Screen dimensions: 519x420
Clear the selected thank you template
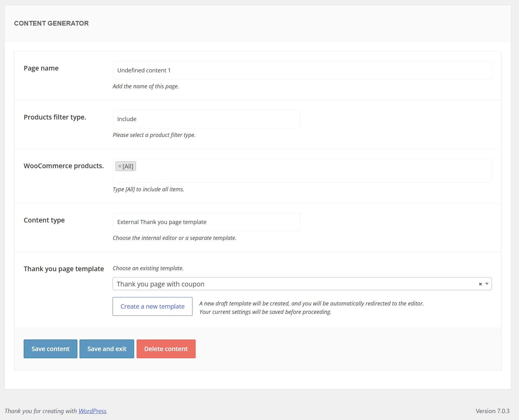[480, 284]
